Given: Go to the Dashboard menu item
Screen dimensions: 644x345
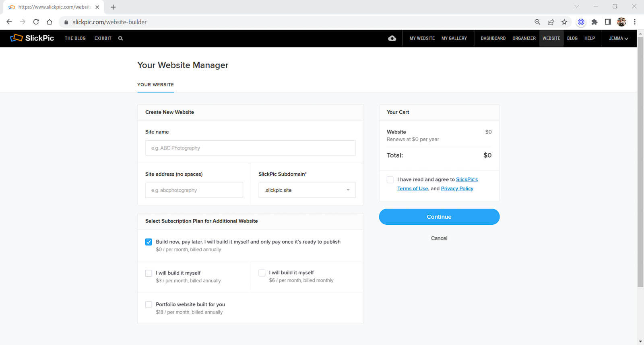Looking at the screenshot, I should [493, 39].
